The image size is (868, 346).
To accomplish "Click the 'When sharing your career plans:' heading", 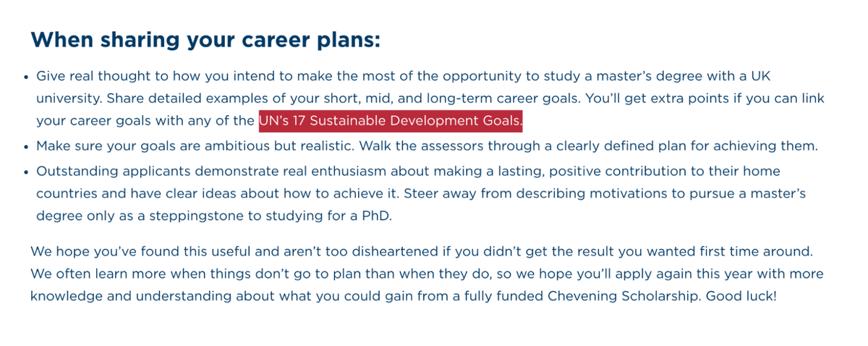I will coord(205,39).
